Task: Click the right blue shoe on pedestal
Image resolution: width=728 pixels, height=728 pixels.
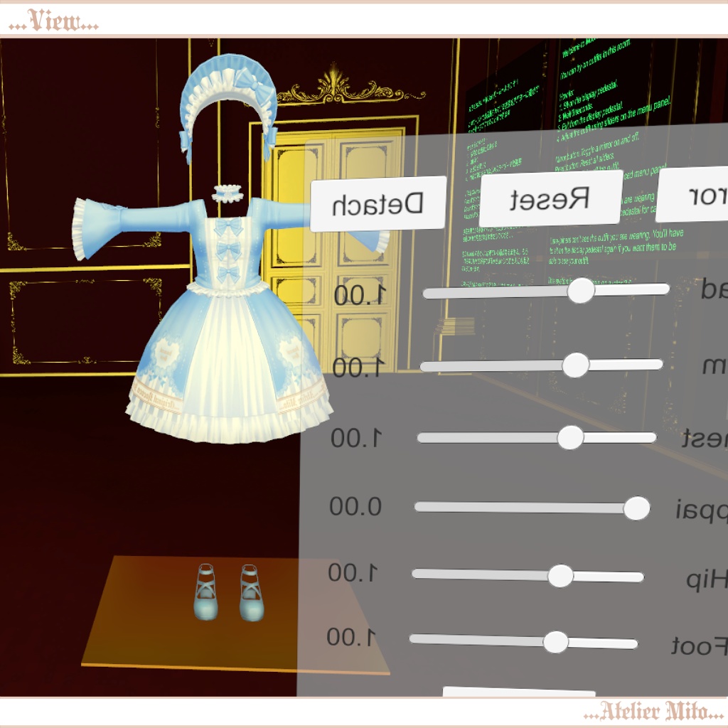Action: tap(252, 593)
